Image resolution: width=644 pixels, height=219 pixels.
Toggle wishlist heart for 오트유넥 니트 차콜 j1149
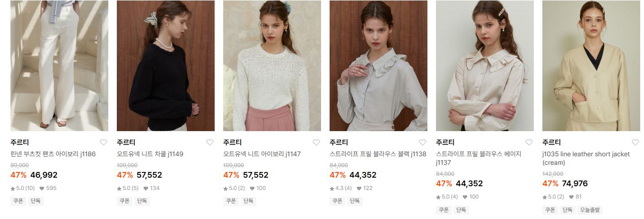[x=210, y=143]
